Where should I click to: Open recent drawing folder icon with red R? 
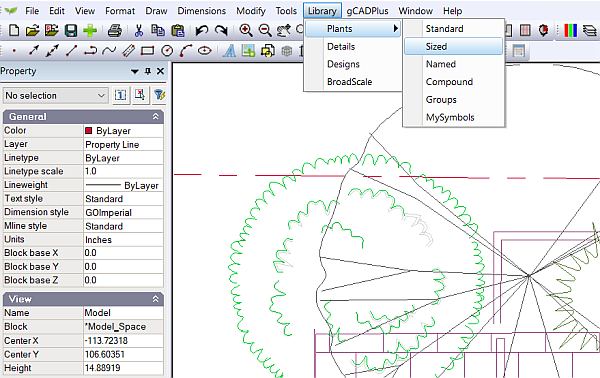tap(52, 30)
